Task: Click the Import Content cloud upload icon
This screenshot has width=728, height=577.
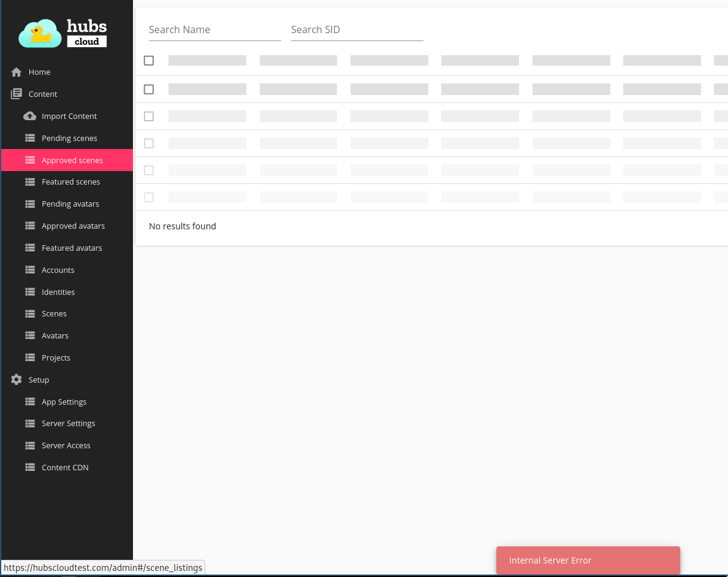Action: [29, 116]
